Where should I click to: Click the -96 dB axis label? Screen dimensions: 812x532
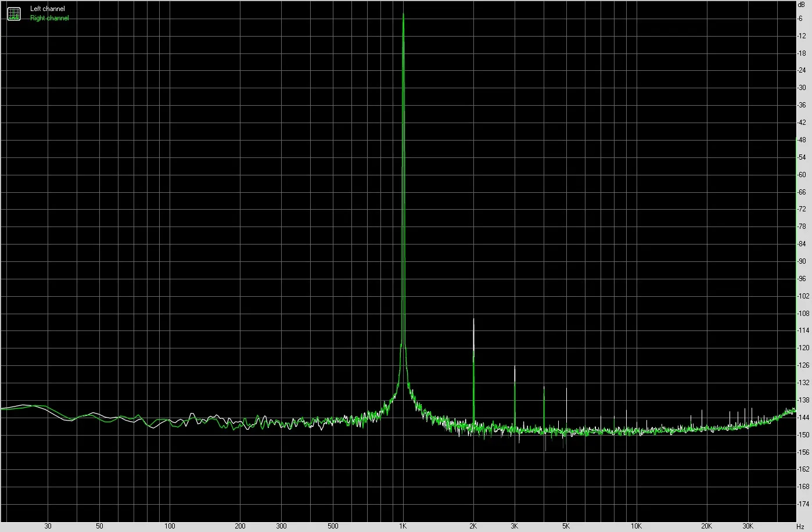pyautogui.click(x=802, y=279)
